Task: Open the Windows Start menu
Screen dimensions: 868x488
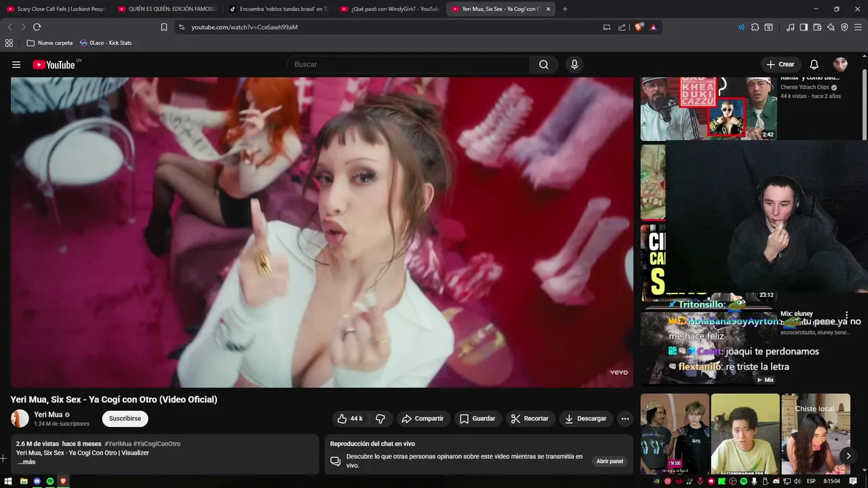Action: [x=8, y=481]
